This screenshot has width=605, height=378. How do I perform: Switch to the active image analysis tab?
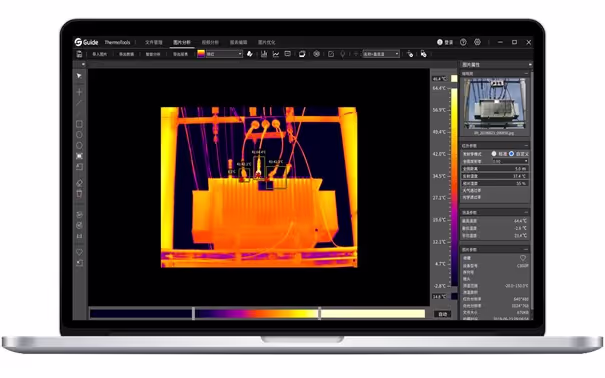(182, 42)
